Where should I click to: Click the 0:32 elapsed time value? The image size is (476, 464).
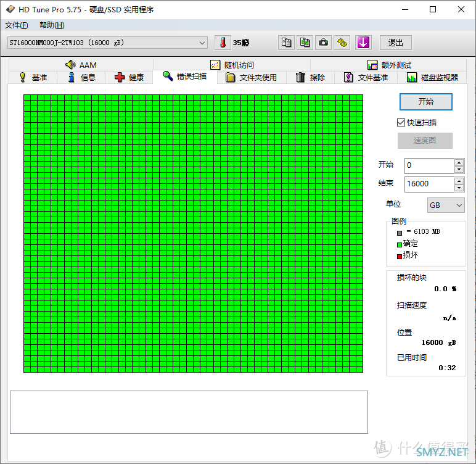coord(447,368)
